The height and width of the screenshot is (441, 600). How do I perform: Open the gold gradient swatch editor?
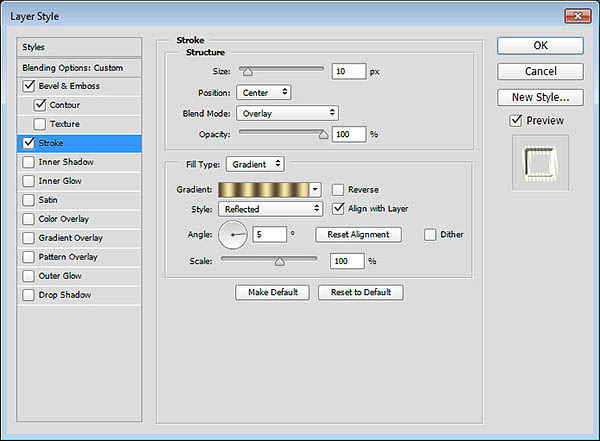click(x=264, y=189)
